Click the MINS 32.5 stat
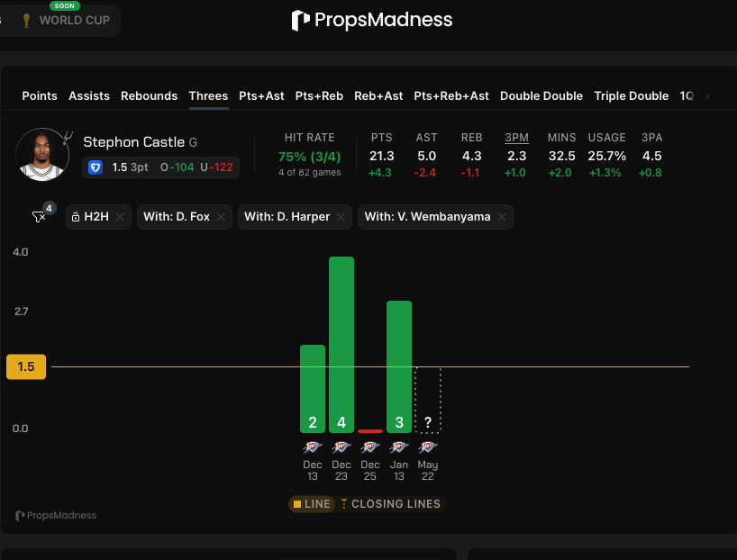Screen dimensions: 737x560 click(561, 156)
